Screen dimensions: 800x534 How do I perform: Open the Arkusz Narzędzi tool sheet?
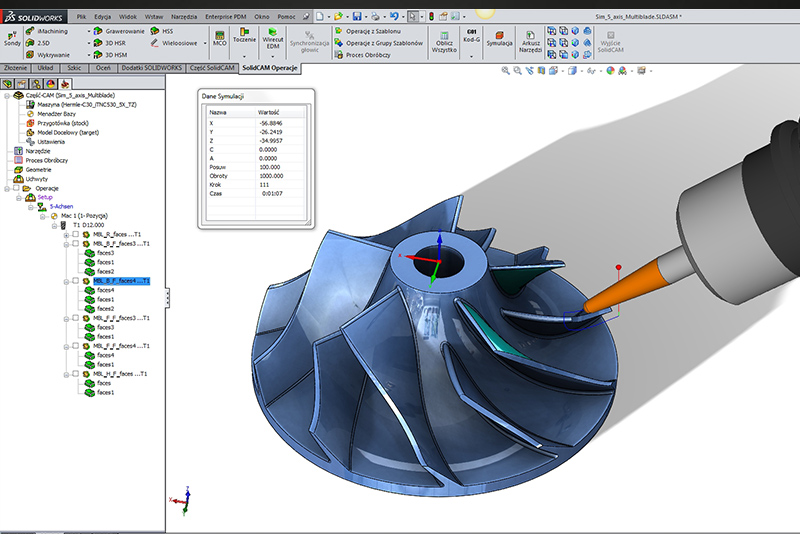point(530,42)
